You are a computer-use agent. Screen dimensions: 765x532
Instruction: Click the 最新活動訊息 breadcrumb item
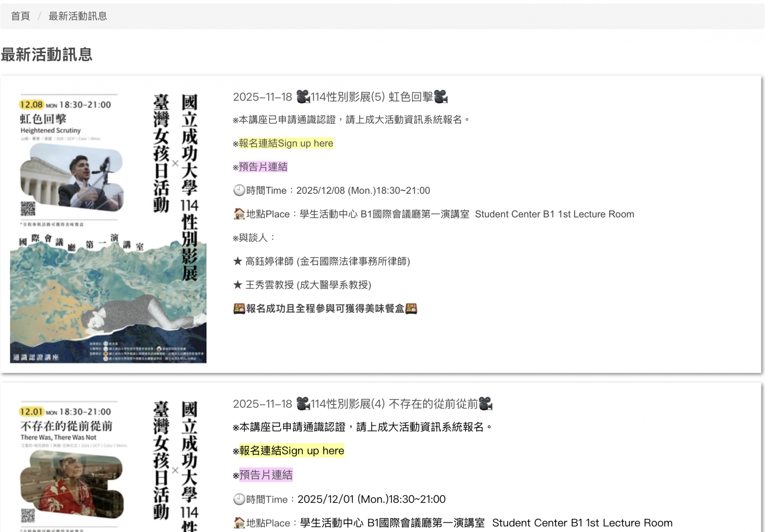tap(78, 16)
